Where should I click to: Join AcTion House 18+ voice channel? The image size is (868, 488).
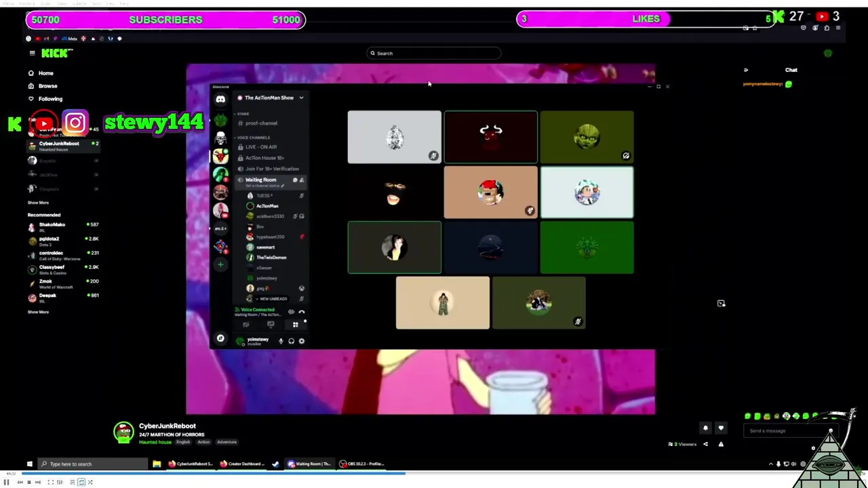(264, 158)
